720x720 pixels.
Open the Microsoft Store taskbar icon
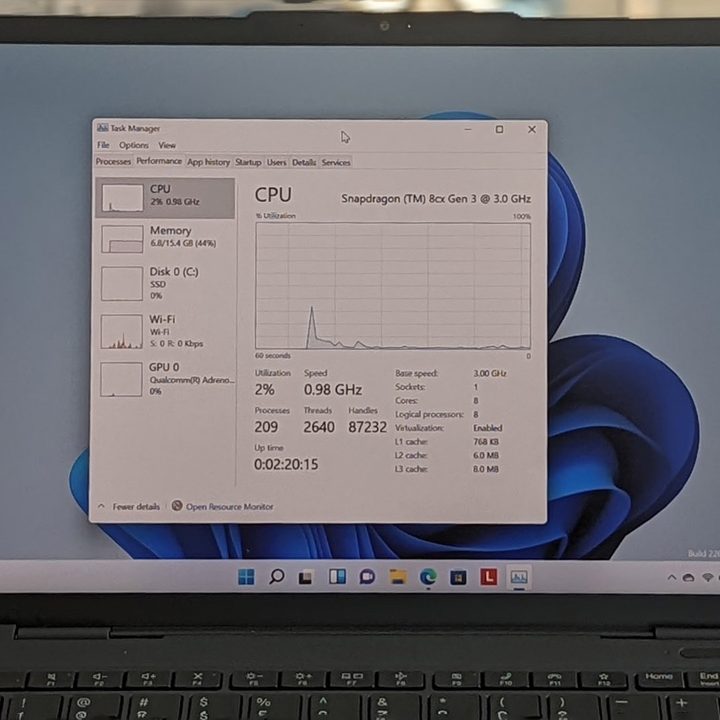(458, 577)
